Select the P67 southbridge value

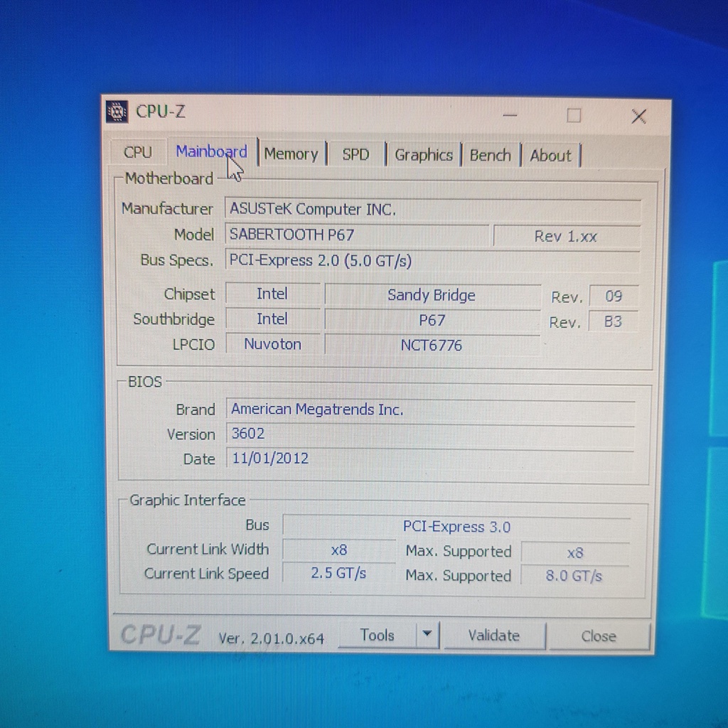(x=432, y=321)
